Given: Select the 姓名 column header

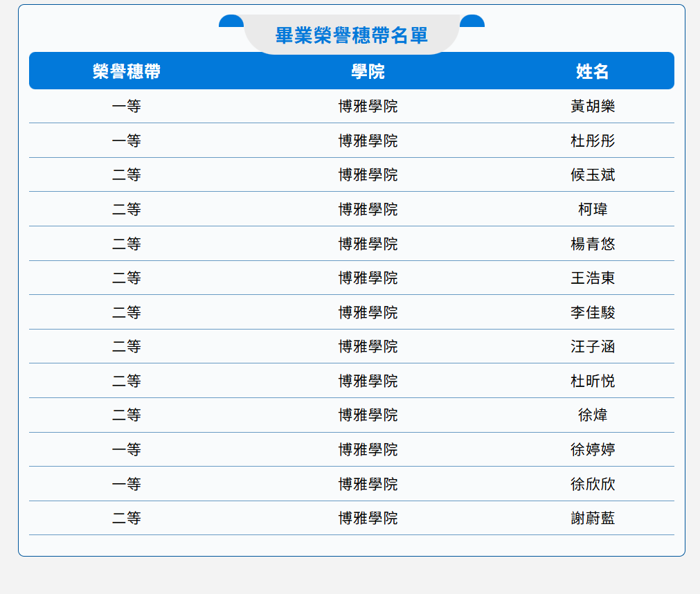Looking at the screenshot, I should click(593, 71).
